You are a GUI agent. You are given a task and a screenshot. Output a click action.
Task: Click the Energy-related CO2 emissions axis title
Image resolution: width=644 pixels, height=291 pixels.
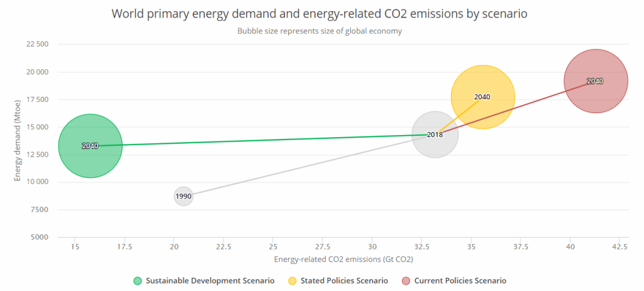pos(343,259)
